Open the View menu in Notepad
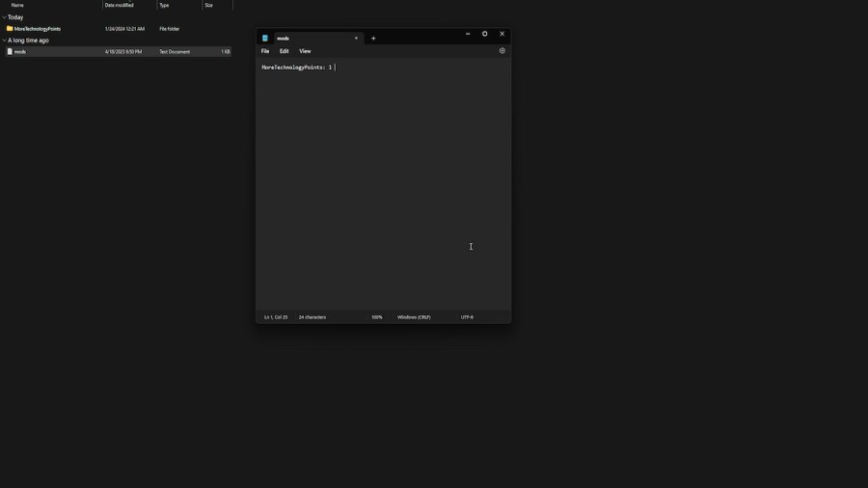 point(305,51)
